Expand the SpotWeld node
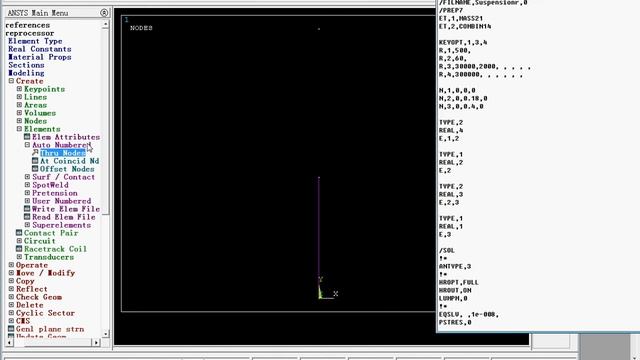Screen dimensions: 640x360 click(27, 185)
